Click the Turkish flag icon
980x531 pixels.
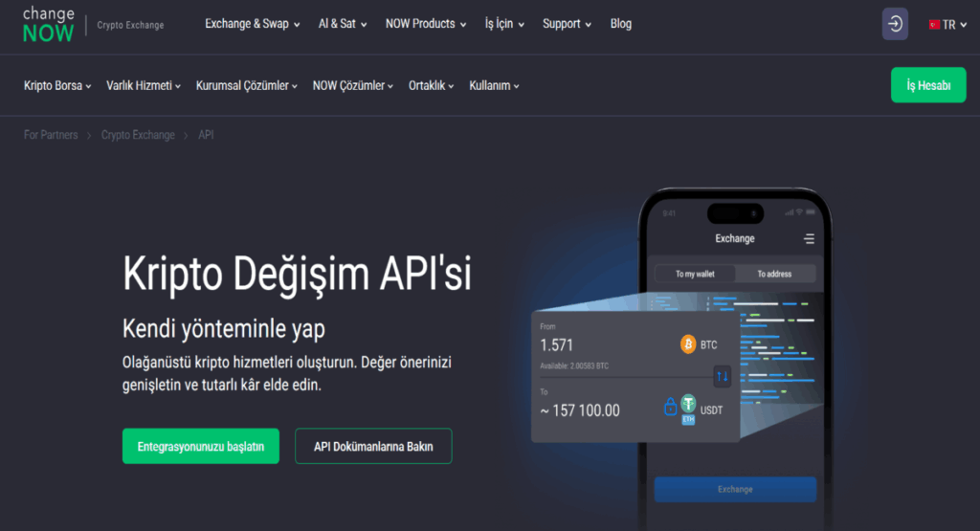click(934, 25)
